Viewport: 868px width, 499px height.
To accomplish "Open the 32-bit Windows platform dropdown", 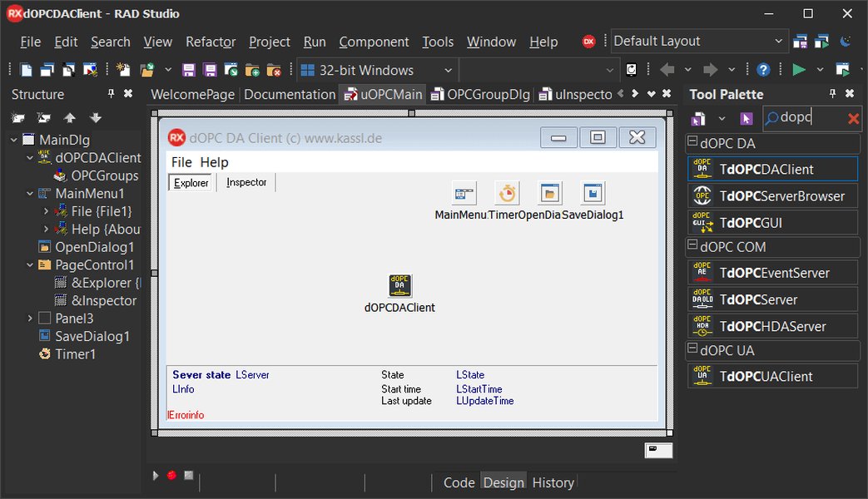I will tap(448, 70).
